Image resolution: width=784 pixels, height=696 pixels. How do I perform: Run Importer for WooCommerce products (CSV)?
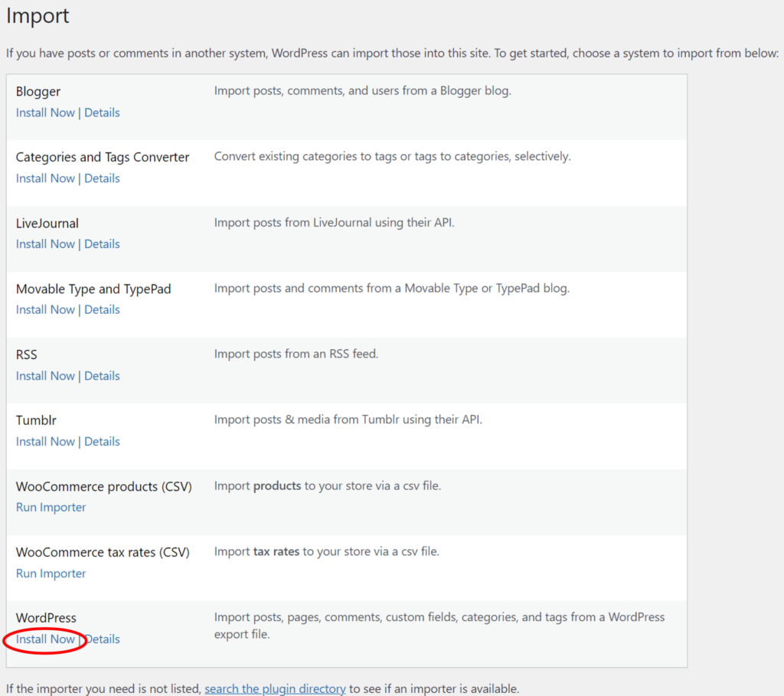[x=51, y=508]
